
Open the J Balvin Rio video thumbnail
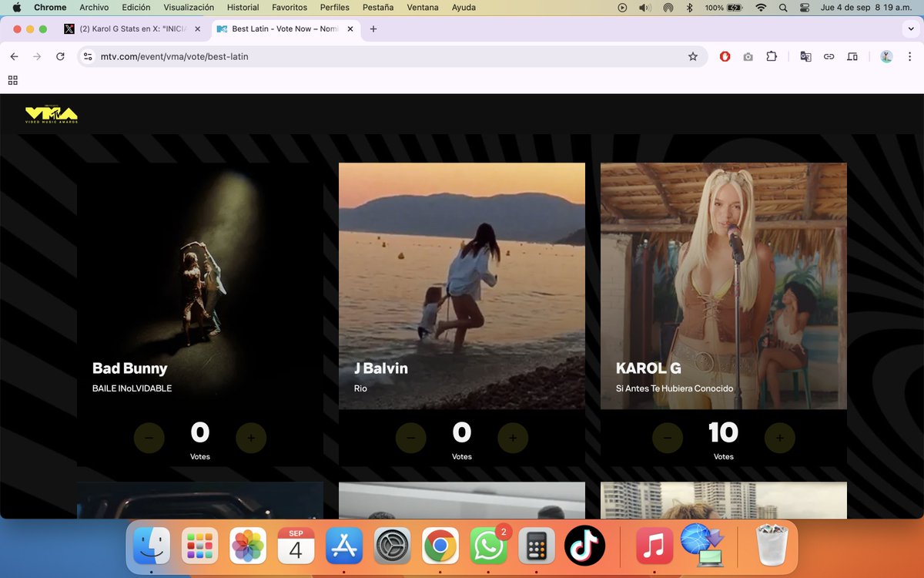coord(462,286)
